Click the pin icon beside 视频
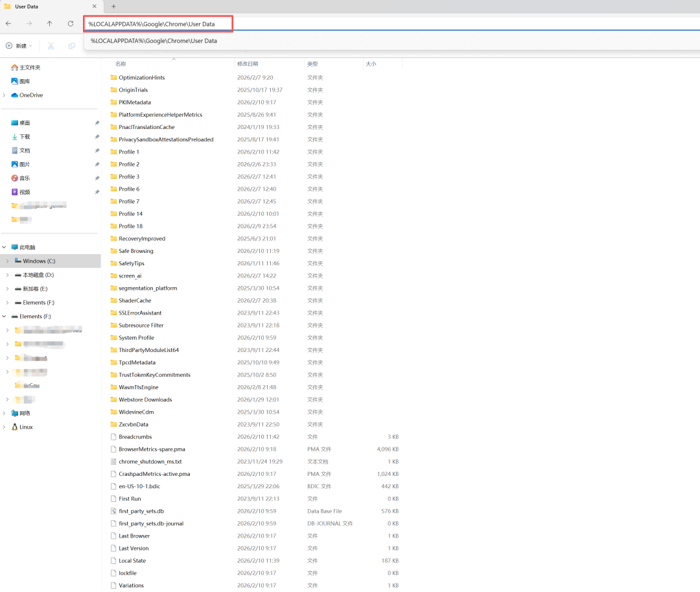This screenshot has height=592, width=700. (x=97, y=192)
